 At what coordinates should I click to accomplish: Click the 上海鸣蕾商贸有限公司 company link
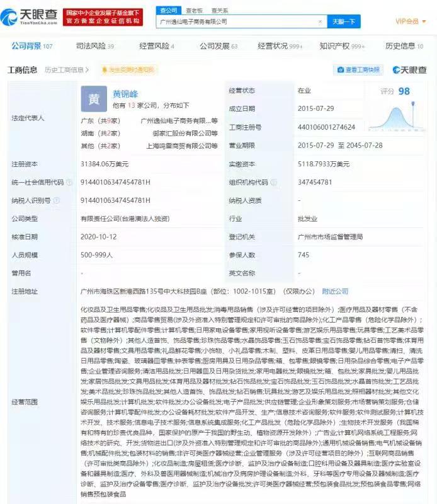pos(182,146)
